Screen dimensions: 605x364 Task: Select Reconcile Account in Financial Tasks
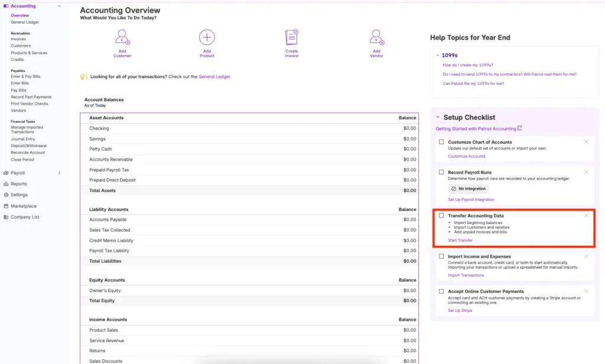tap(27, 152)
